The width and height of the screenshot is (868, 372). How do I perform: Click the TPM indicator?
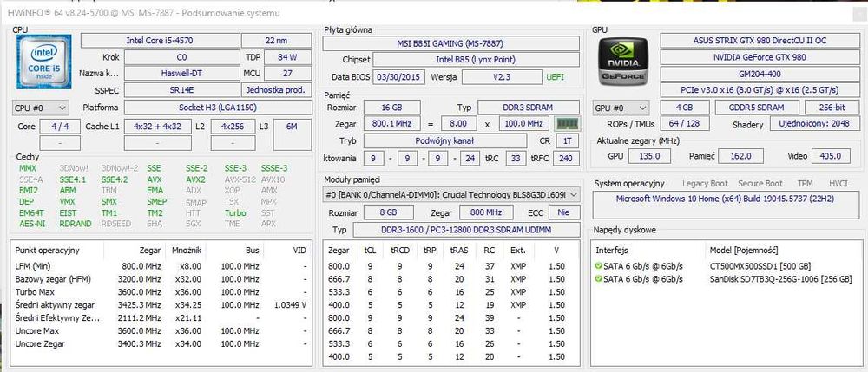(805, 184)
